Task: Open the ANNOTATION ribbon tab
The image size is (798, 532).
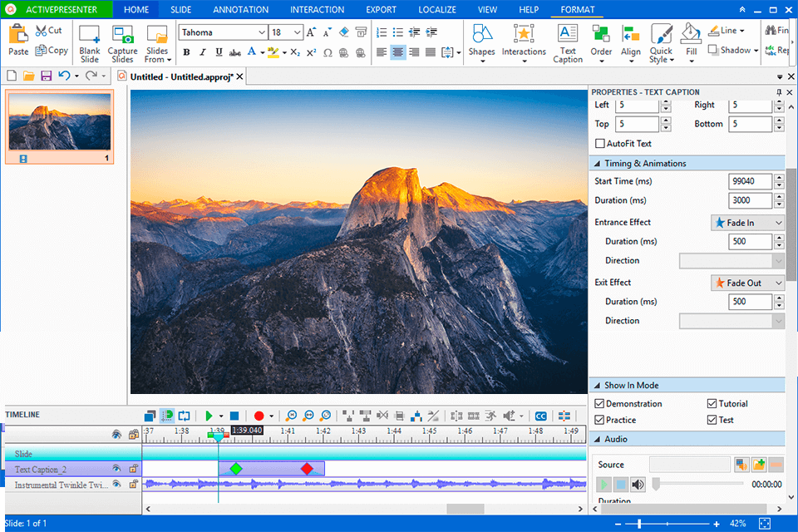Action: [x=241, y=10]
